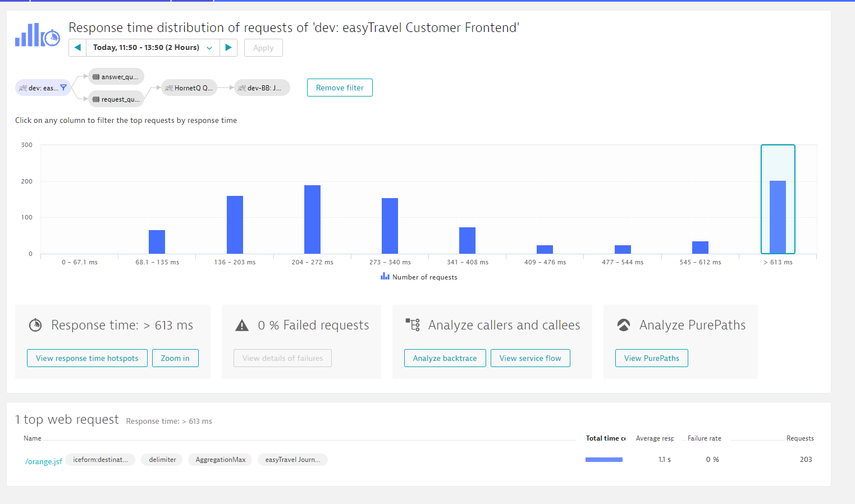Toggle the Number of requests legend entry

pyautogui.click(x=419, y=277)
